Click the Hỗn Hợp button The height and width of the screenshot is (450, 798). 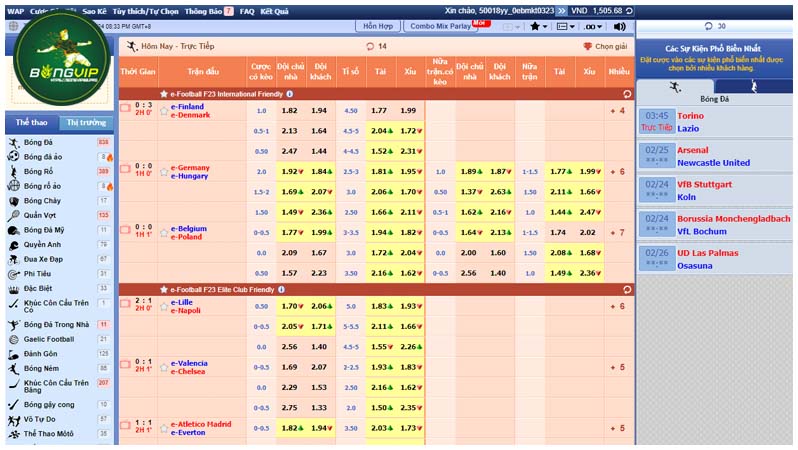tap(378, 26)
